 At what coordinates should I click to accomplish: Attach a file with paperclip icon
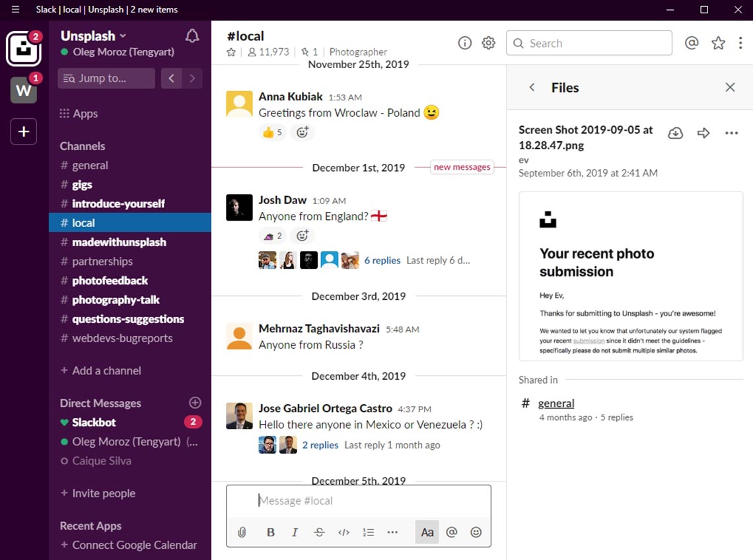tap(242, 532)
